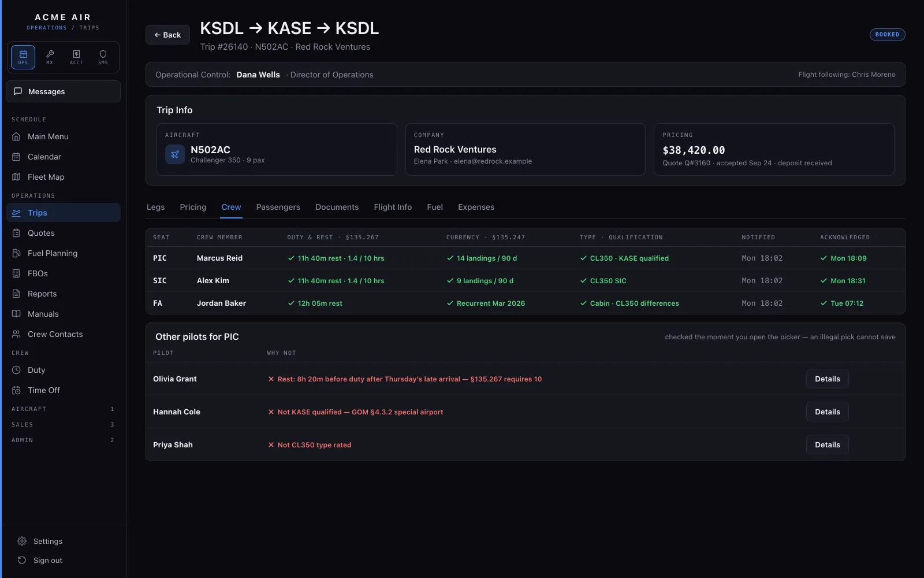Open the FBOs list

pos(64,273)
